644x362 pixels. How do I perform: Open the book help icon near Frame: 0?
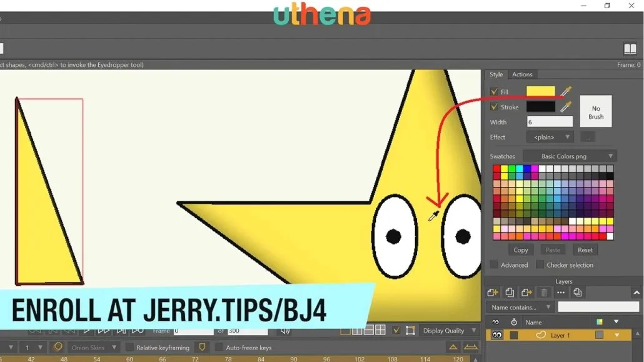click(x=630, y=49)
